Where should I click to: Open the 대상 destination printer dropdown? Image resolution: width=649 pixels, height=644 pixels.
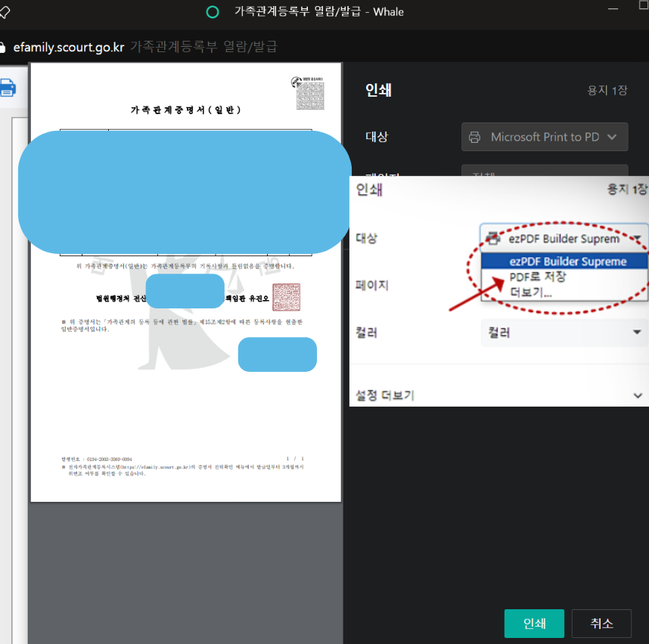pos(564,237)
